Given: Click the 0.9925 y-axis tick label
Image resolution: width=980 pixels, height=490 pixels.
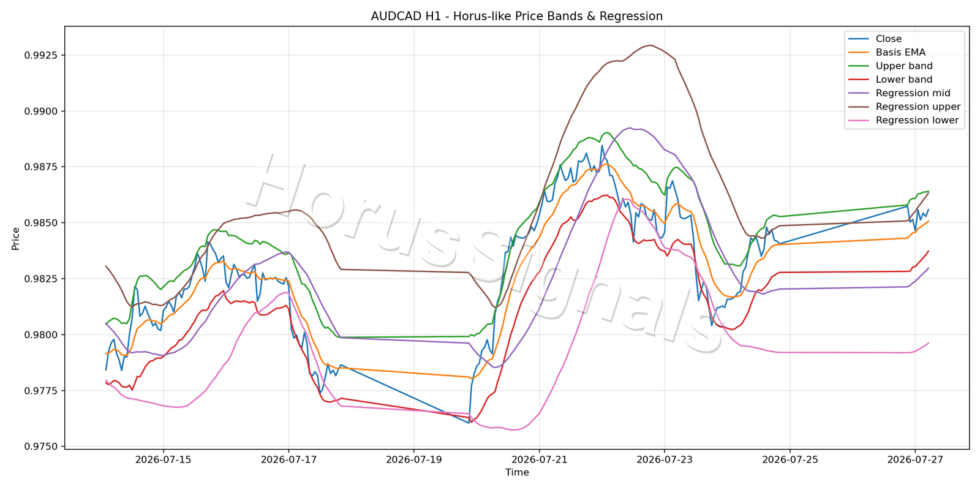Looking at the screenshot, I should click(41, 55).
